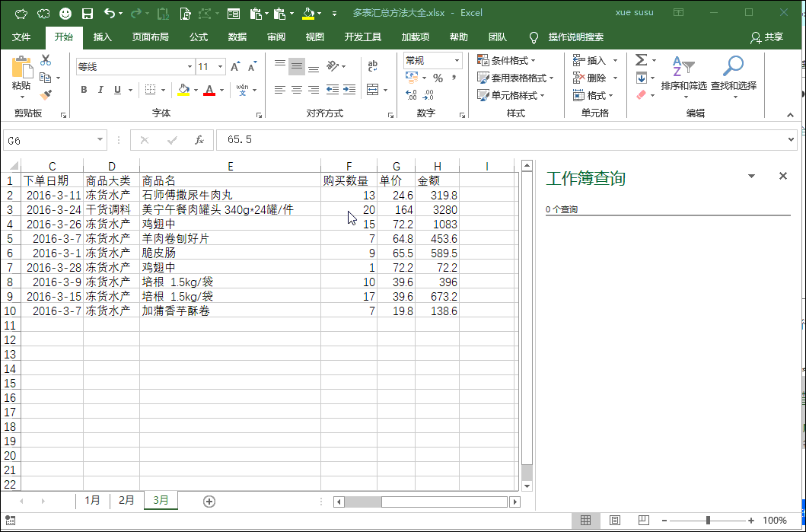The width and height of the screenshot is (806, 532).
Task: Toggle Italic formatting
Action: 100,90
